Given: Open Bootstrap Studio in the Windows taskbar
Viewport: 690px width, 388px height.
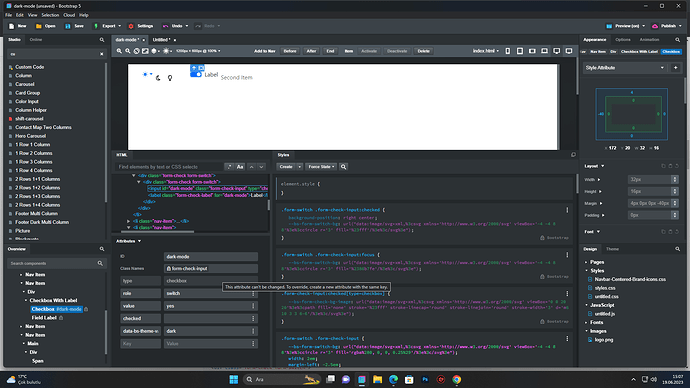Looking at the screenshot, I should point(362,379).
